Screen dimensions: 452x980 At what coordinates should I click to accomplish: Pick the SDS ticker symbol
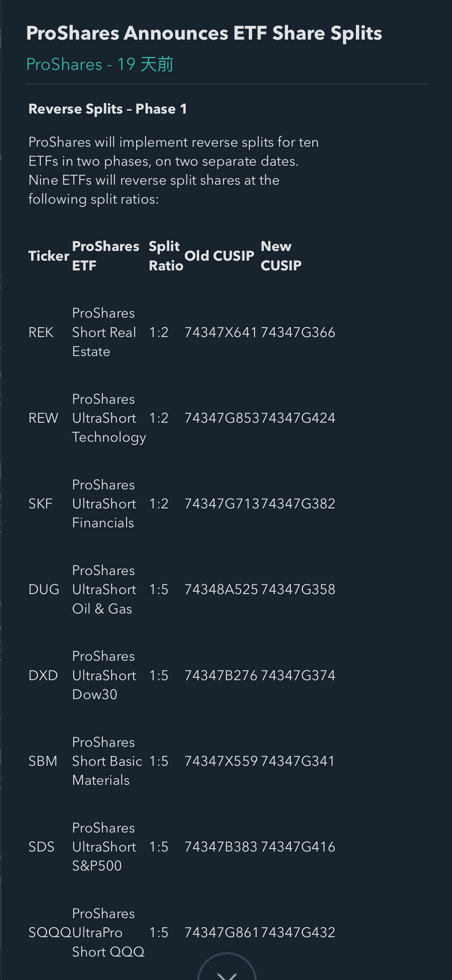pos(41,847)
